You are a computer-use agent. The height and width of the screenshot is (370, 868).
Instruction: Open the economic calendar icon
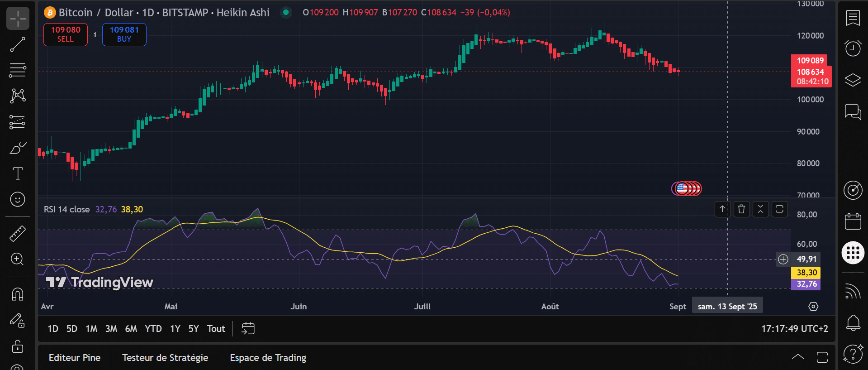[853, 221]
